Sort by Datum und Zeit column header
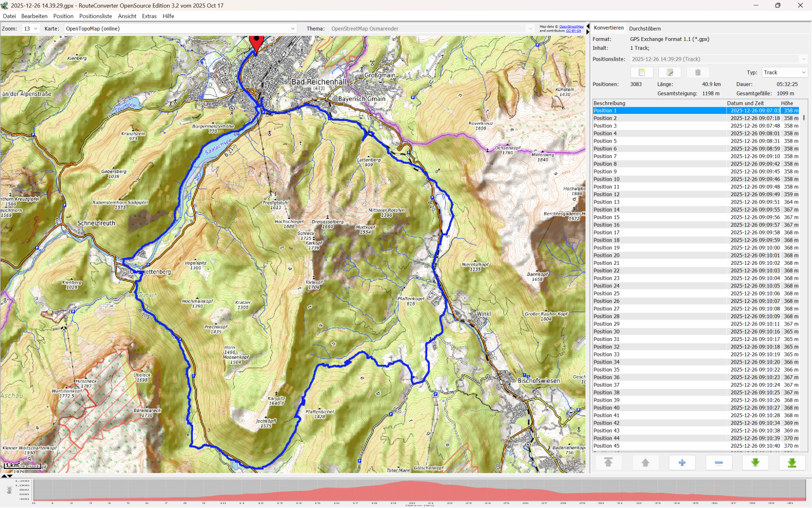812x508 pixels. 745,103
